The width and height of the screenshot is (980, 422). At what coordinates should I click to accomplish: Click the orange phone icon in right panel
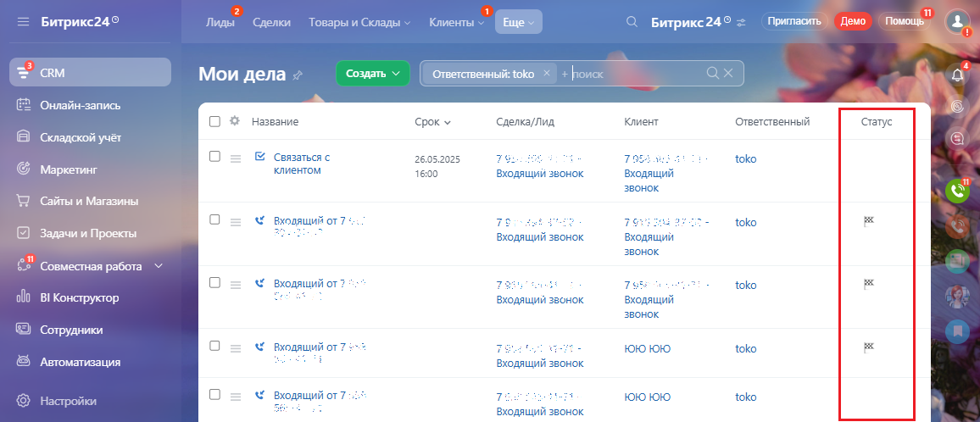tap(957, 225)
